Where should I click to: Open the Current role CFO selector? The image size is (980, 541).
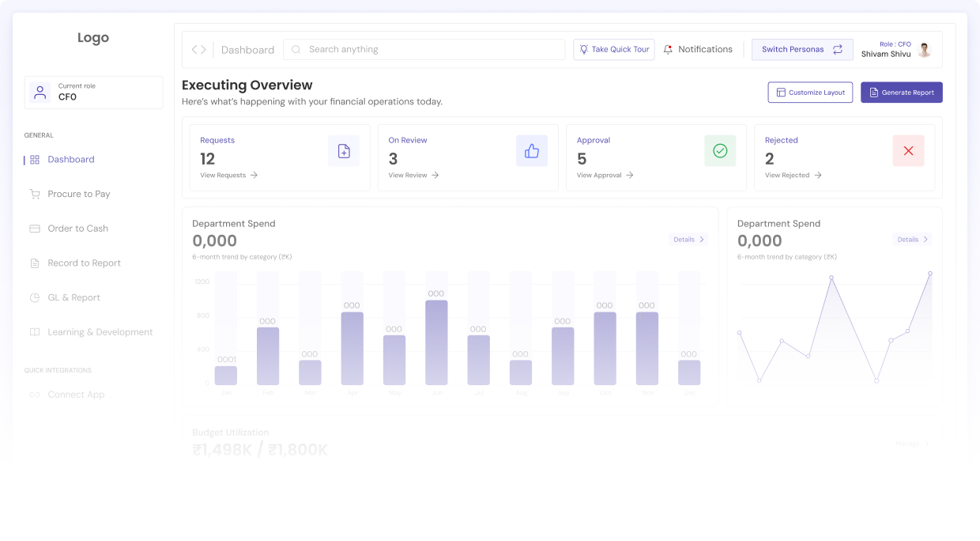93,92
